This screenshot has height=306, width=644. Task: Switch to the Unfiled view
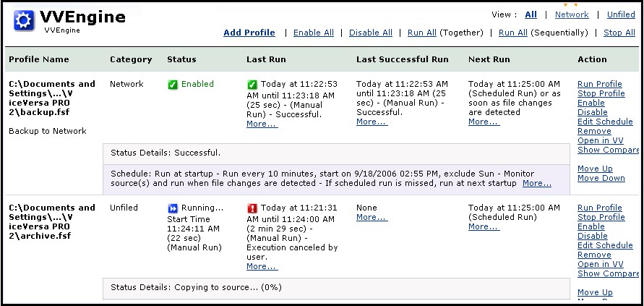(x=621, y=14)
